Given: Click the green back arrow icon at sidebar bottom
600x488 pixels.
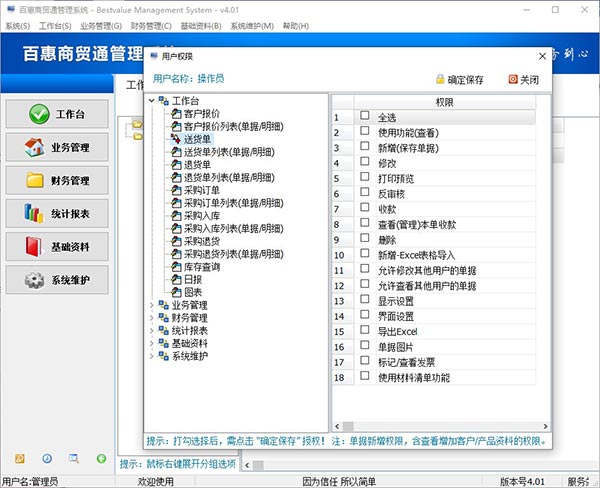Looking at the screenshot, I should point(101,458).
